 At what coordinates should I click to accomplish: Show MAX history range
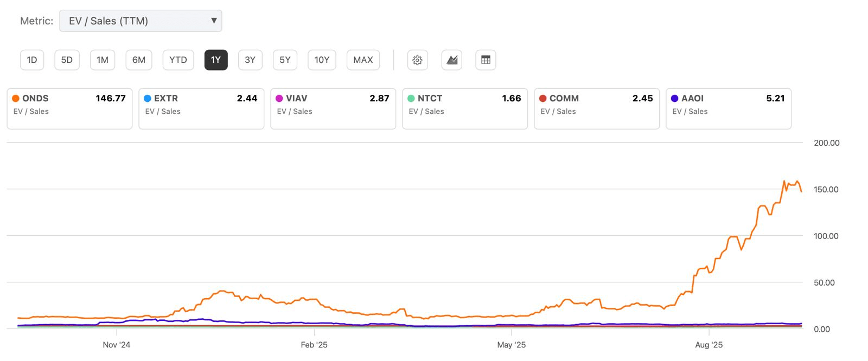click(363, 60)
